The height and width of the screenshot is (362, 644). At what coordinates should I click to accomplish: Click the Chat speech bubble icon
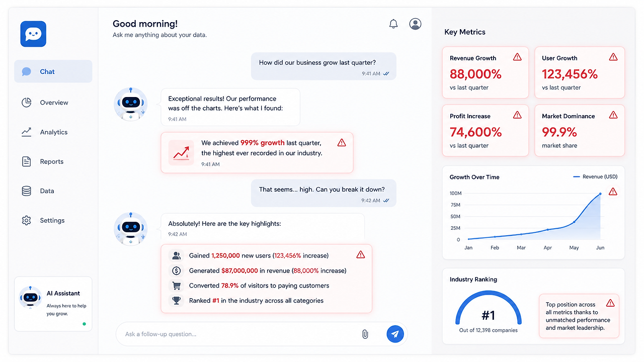pyautogui.click(x=27, y=71)
